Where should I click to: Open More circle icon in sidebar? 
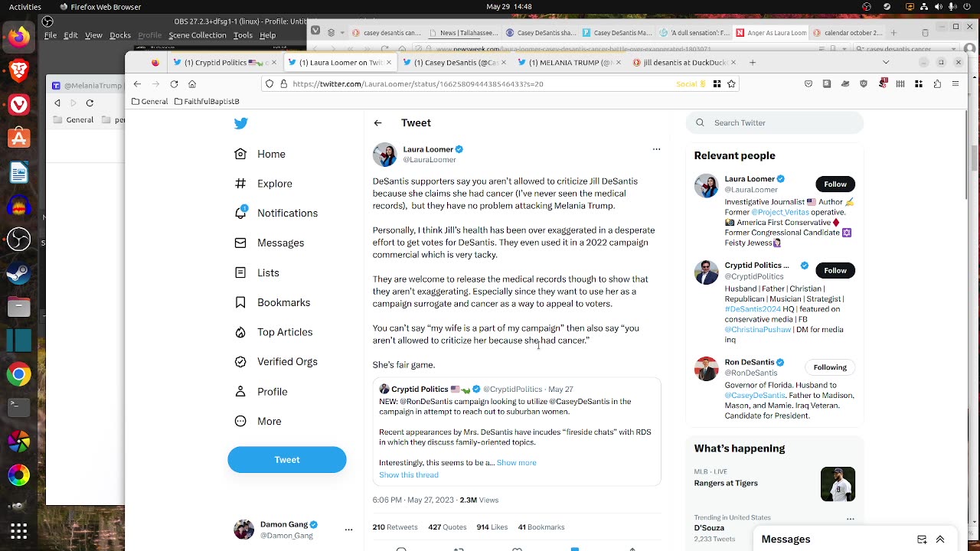coord(240,422)
